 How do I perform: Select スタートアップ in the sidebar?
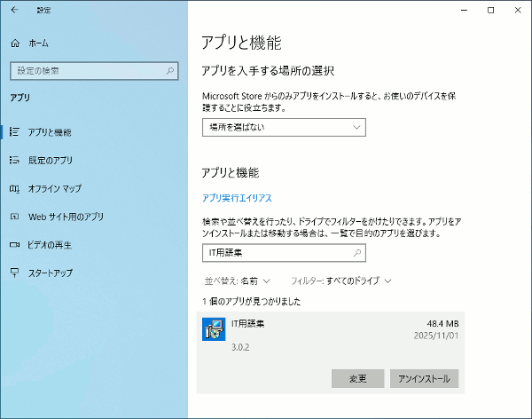[x=51, y=273]
